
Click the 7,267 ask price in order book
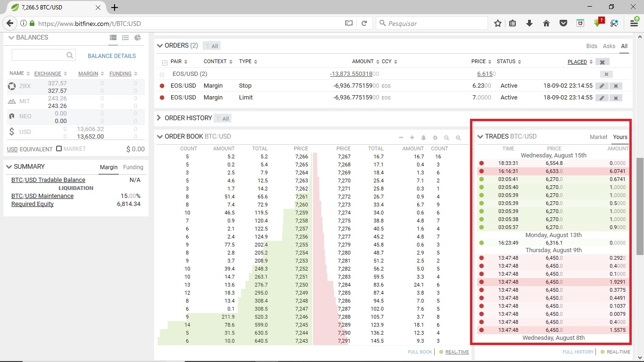[x=344, y=156]
